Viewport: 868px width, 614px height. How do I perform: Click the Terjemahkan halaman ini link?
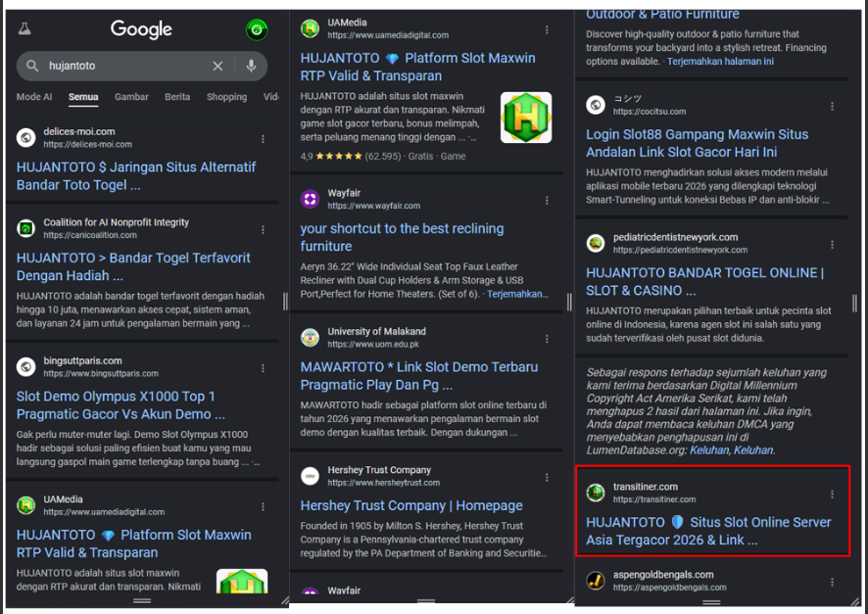pos(720,62)
